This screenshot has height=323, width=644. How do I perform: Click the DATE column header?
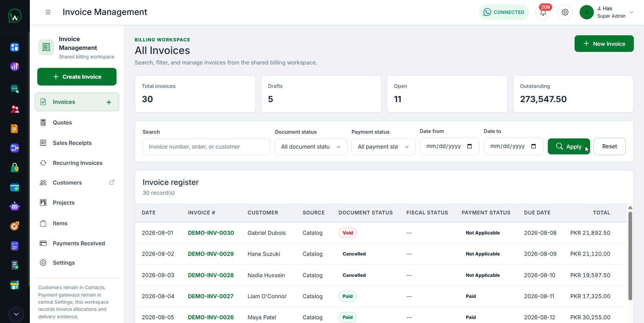[x=149, y=213]
